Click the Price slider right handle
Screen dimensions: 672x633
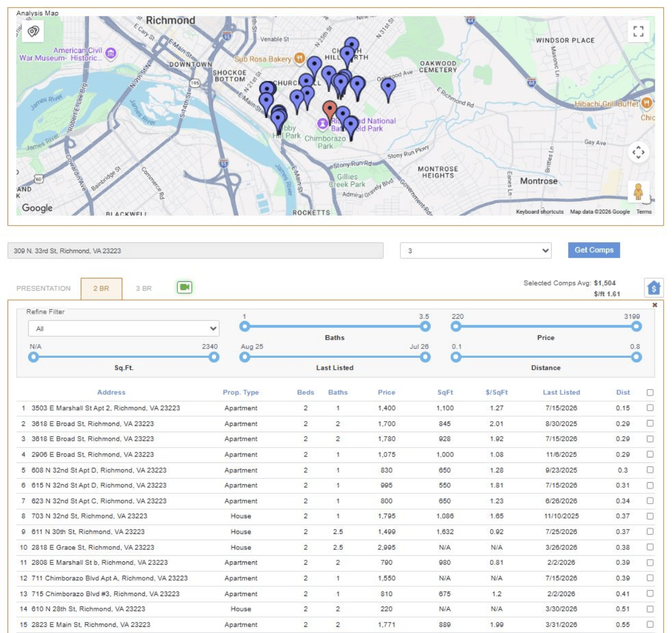[x=636, y=326]
